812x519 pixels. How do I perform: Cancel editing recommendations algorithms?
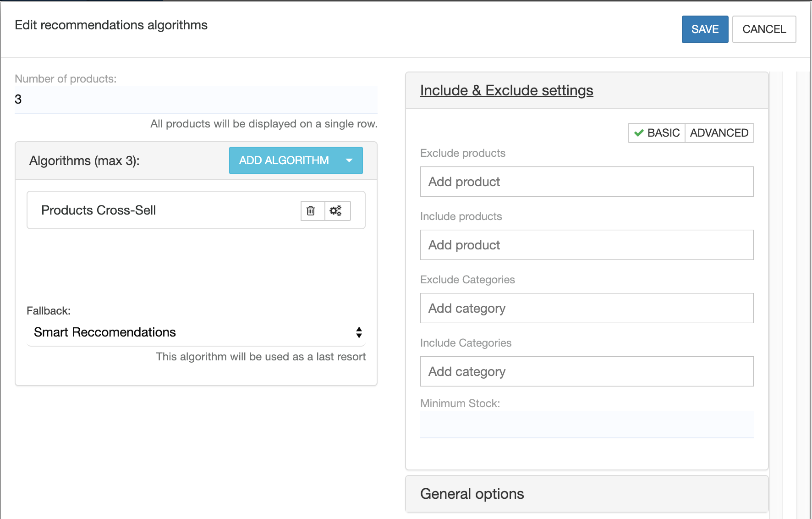coord(764,29)
